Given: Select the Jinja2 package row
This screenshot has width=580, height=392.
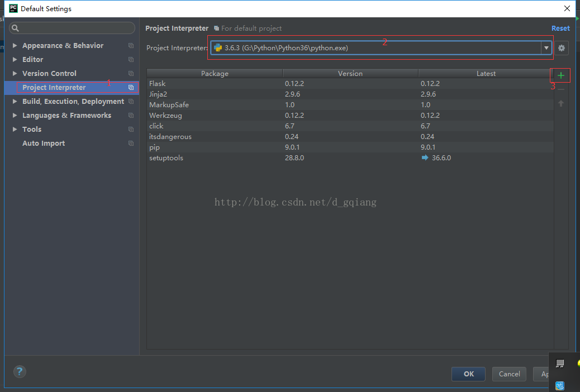Looking at the screenshot, I should (350, 94).
